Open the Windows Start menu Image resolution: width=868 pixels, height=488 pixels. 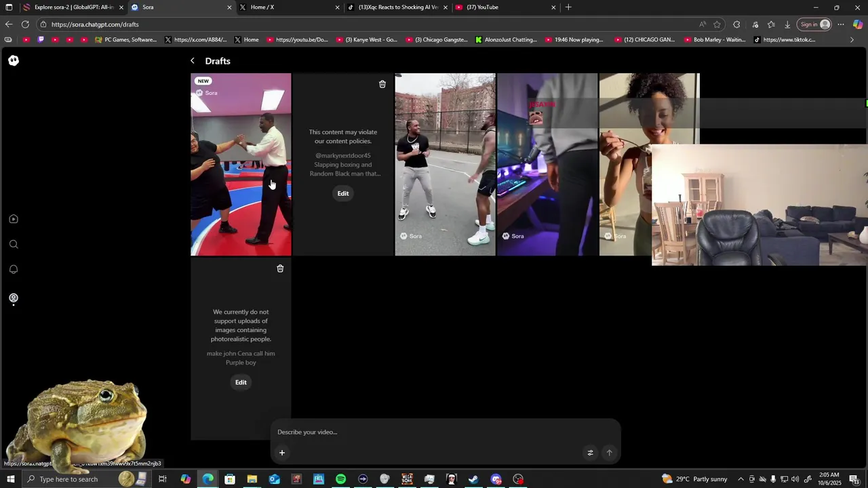[10, 479]
